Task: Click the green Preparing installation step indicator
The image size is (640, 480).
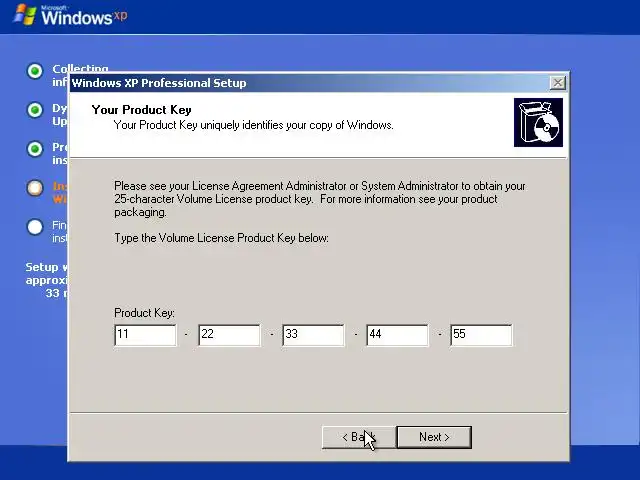Action: (35, 149)
